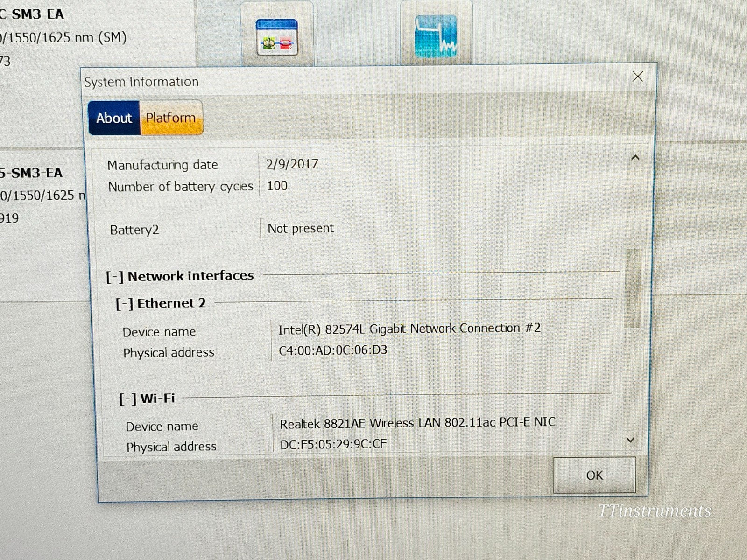Click the Ethernet 2 'Physical address' label
747x560 pixels.
point(169,352)
